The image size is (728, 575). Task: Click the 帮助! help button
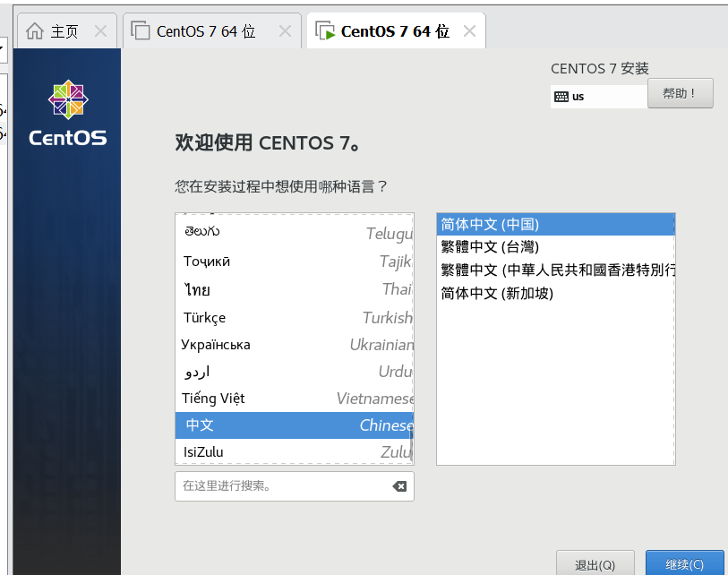[681, 93]
